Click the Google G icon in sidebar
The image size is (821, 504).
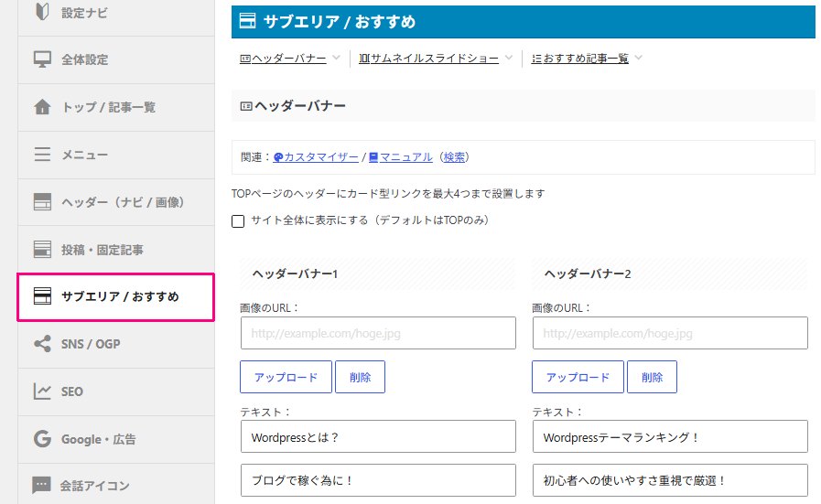tap(42, 438)
